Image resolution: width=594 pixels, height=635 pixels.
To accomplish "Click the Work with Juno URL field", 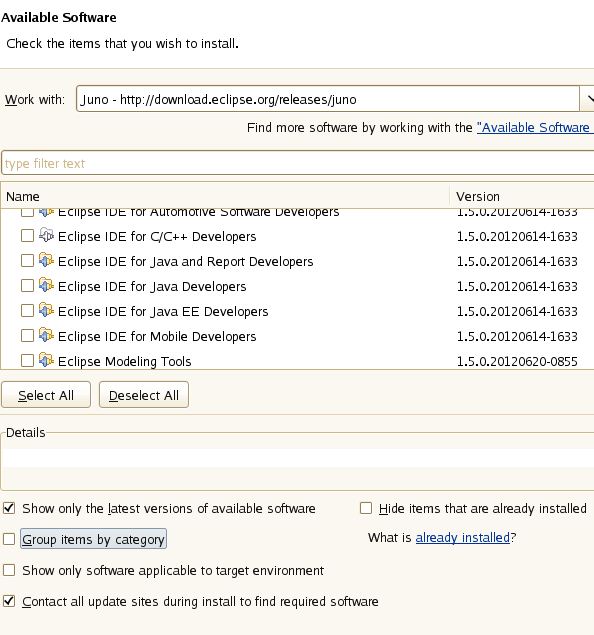I will pyautogui.click(x=328, y=99).
